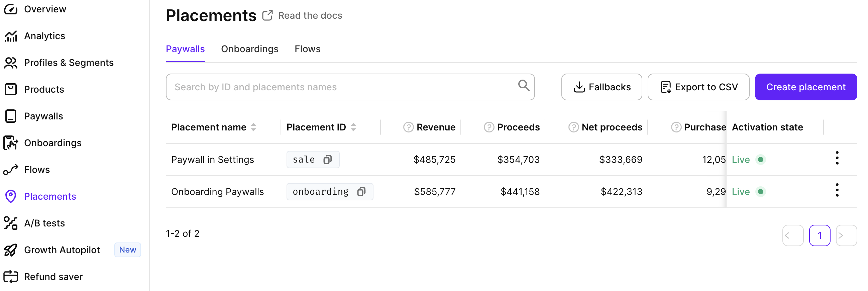Copy the 'onboarding' placement ID
The width and height of the screenshot is (868, 291).
point(361,192)
